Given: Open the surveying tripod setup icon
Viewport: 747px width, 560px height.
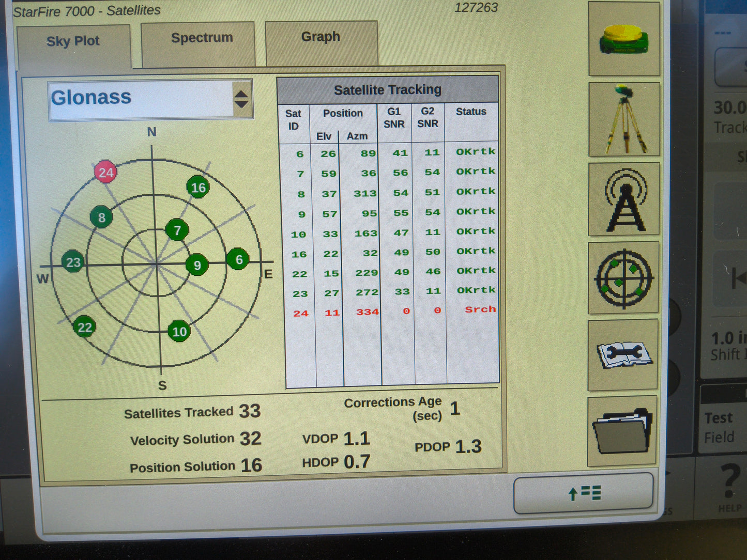Looking at the screenshot, I should 623,120.
